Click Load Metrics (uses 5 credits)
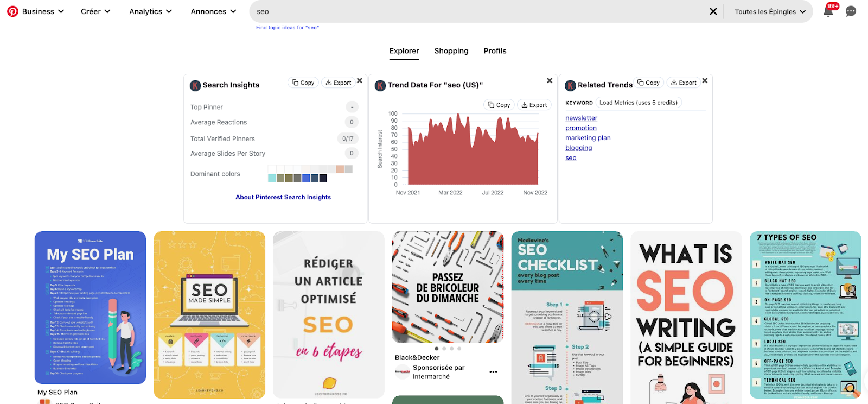 (x=639, y=103)
